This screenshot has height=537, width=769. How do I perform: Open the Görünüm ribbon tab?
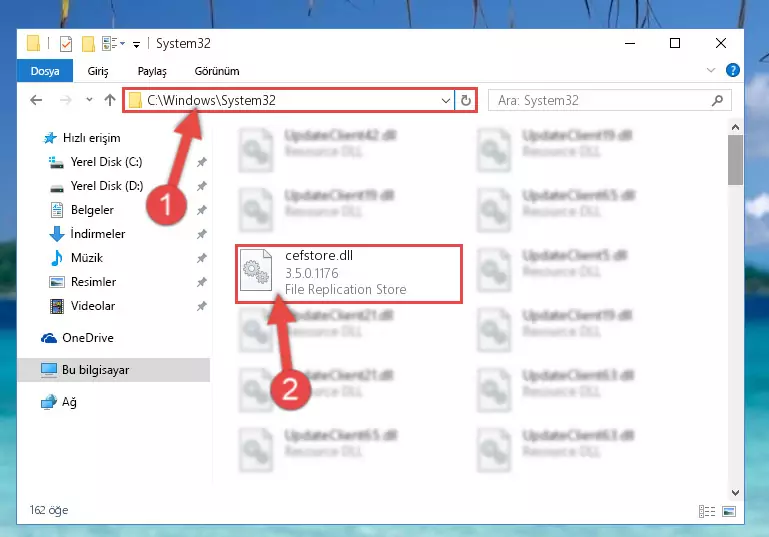click(x=217, y=71)
